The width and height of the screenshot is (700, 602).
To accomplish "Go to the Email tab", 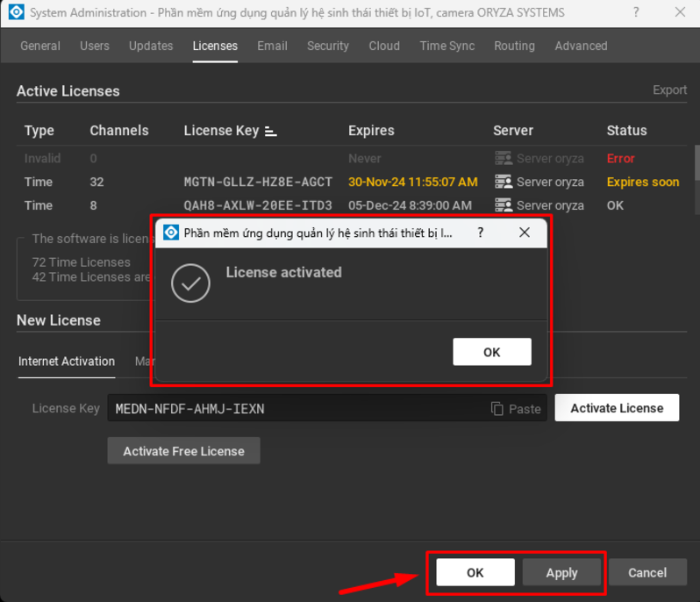I will click(x=272, y=46).
